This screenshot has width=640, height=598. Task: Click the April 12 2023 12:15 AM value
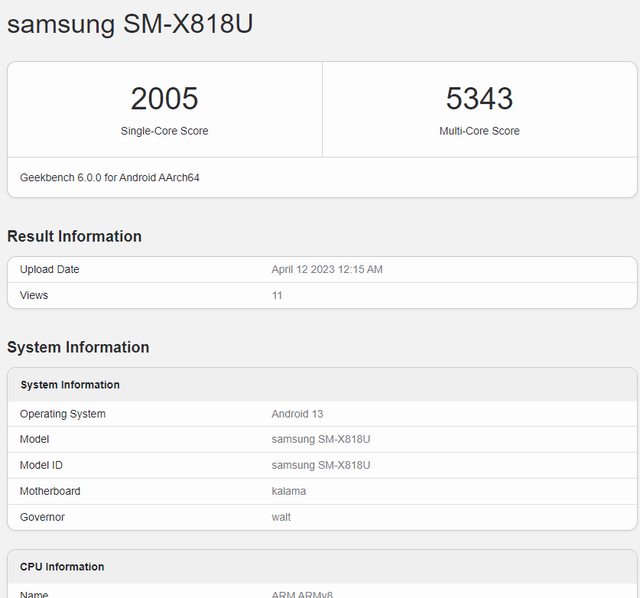point(327,269)
